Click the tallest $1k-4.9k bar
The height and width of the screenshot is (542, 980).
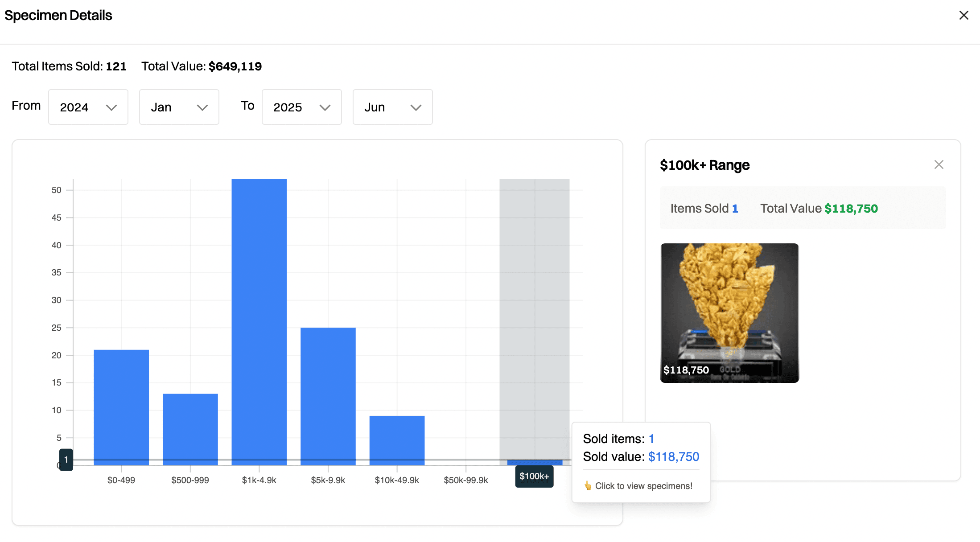click(x=259, y=312)
